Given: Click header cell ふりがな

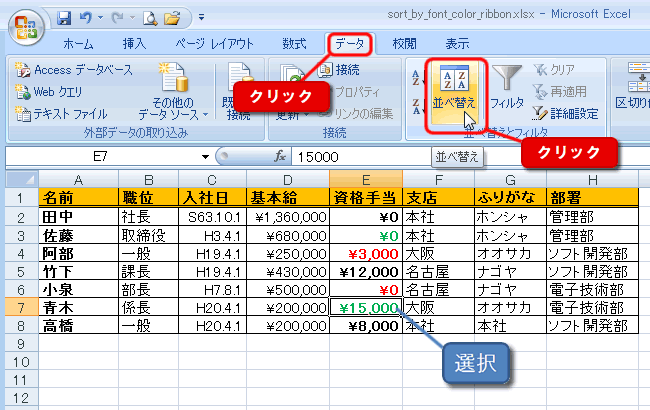Looking at the screenshot, I should pos(510,198).
